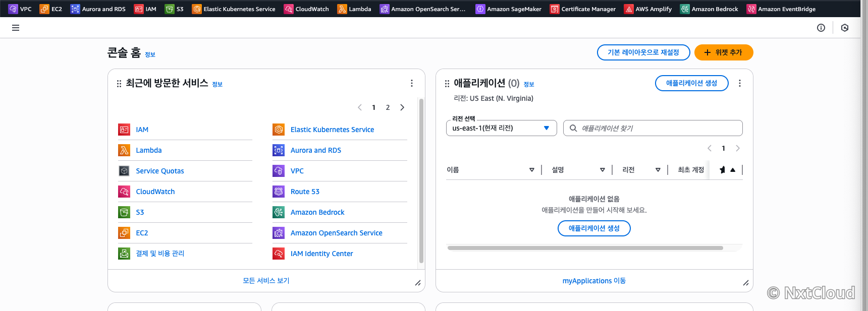
Task: Click resize handle of 최근에 방문한 서비스 widget
Action: pyautogui.click(x=418, y=283)
